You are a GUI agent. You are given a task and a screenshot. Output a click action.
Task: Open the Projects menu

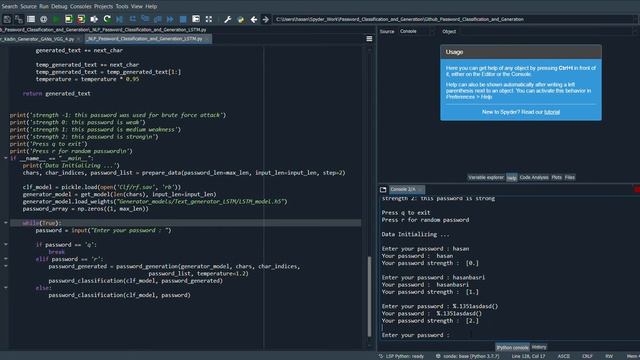tap(103, 6)
